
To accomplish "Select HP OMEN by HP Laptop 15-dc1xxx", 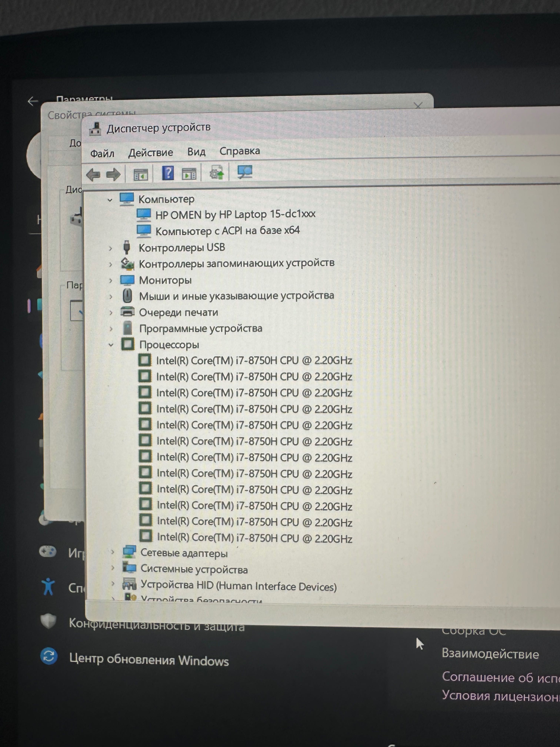I will [235, 214].
